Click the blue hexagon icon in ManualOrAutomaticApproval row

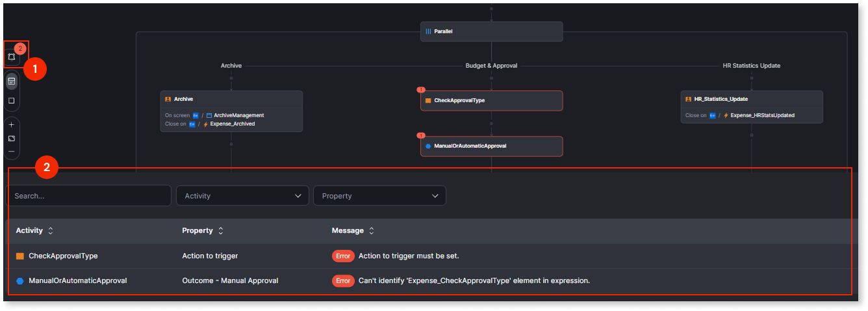click(20, 281)
